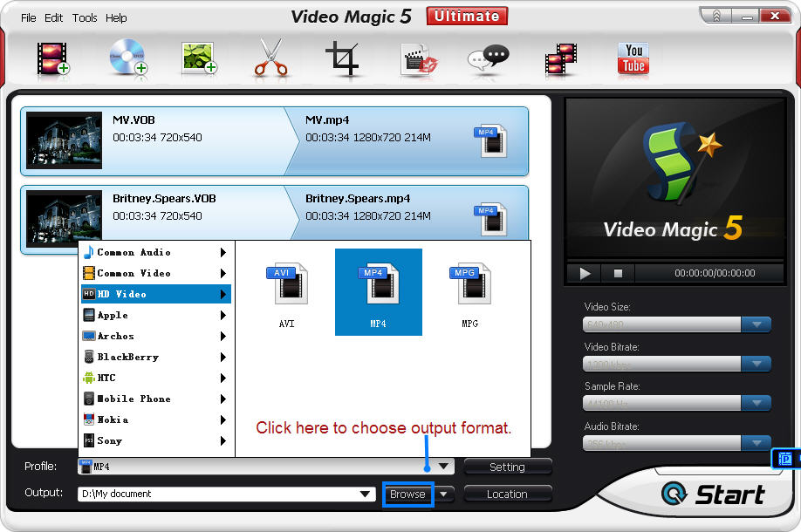The image size is (801, 532).
Task: Expand the Archos device category
Action: coord(156,336)
